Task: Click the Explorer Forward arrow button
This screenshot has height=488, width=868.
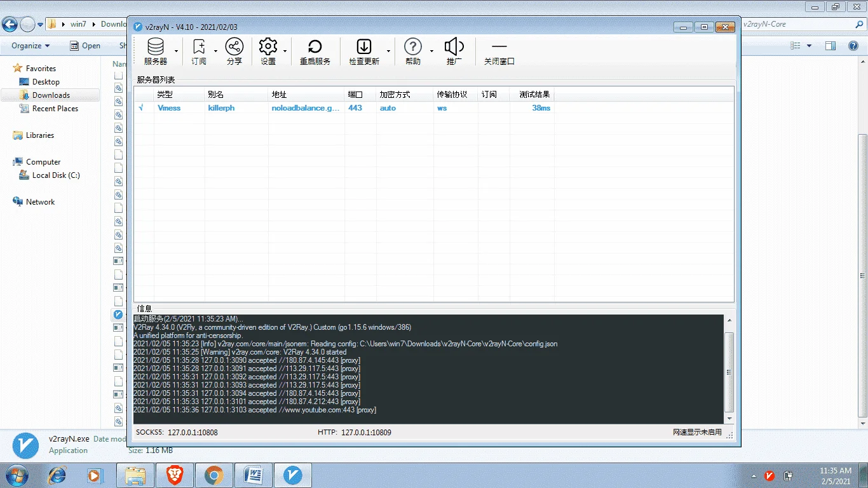Action: pos(27,24)
